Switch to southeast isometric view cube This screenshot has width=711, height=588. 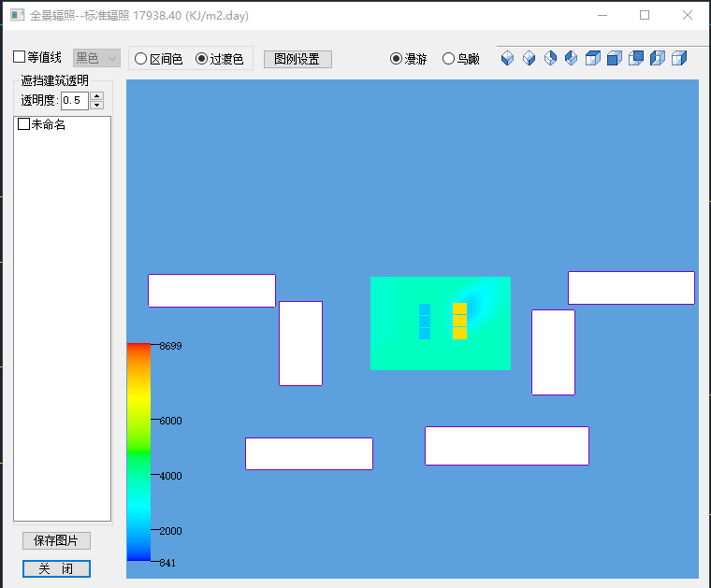click(x=529, y=58)
